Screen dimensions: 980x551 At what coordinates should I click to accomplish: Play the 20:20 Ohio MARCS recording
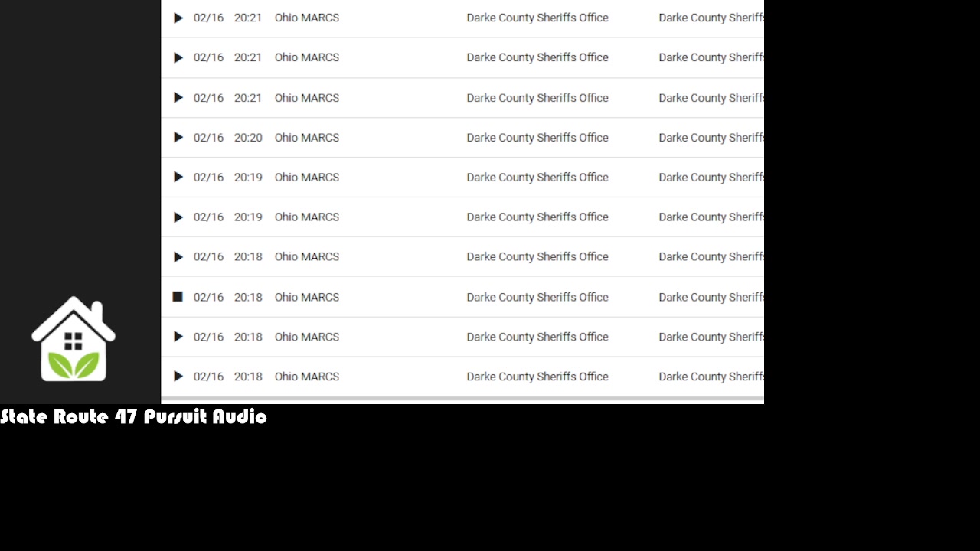click(178, 138)
